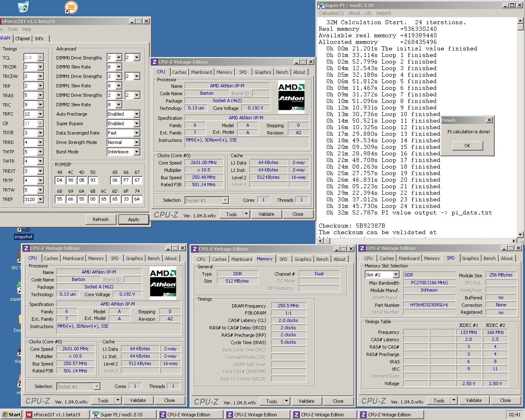Click the Super PI title bar icon
The height and width of the screenshot is (420, 525).
coord(321,5)
